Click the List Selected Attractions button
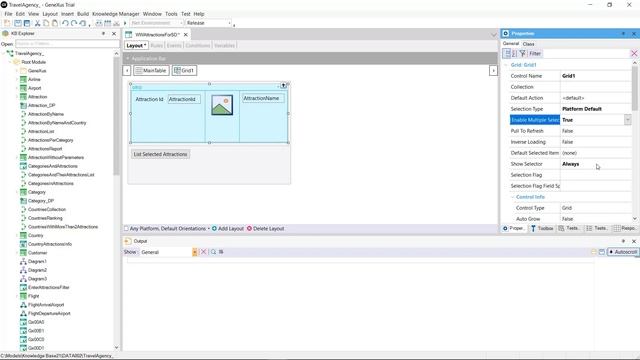The image size is (640, 360). click(160, 154)
